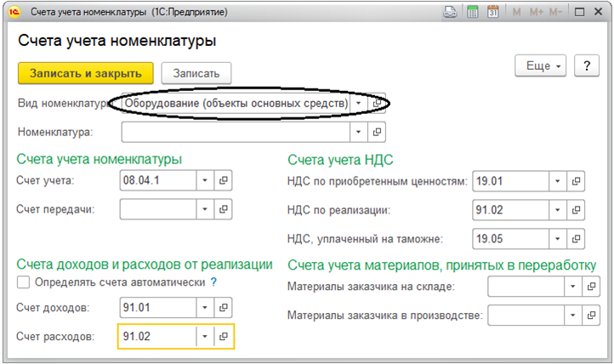Open the print/preview icon in the title bar
Viewport: 614px width, 364px height.
click(450, 12)
